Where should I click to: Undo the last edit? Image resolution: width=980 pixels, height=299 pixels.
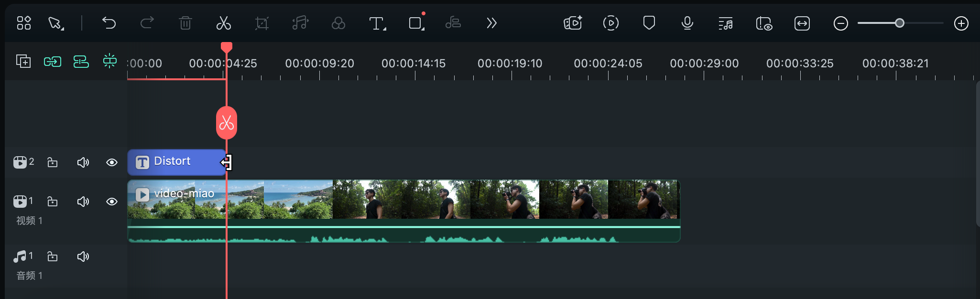point(109,23)
